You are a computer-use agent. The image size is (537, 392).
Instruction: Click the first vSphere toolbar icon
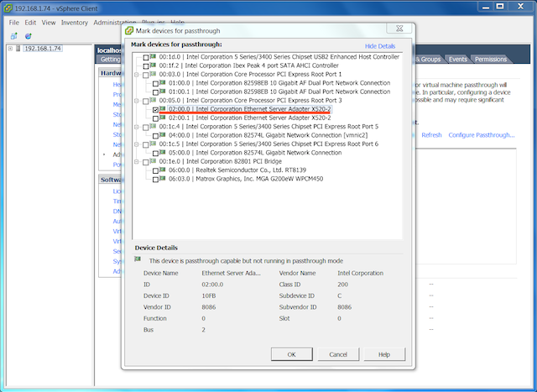(14, 36)
